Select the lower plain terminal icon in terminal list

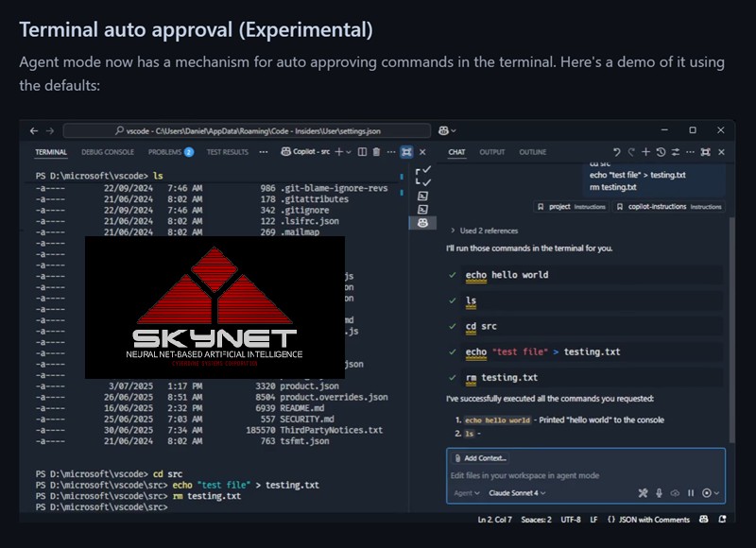click(422, 209)
